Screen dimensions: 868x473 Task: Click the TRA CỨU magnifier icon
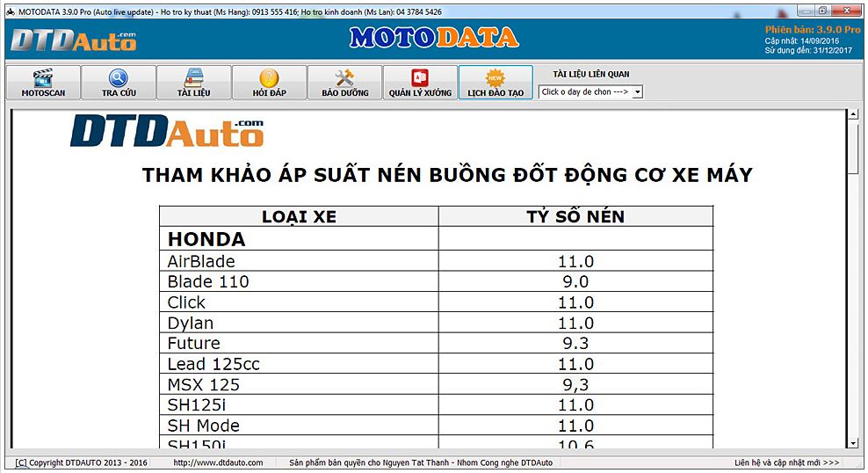point(119,78)
